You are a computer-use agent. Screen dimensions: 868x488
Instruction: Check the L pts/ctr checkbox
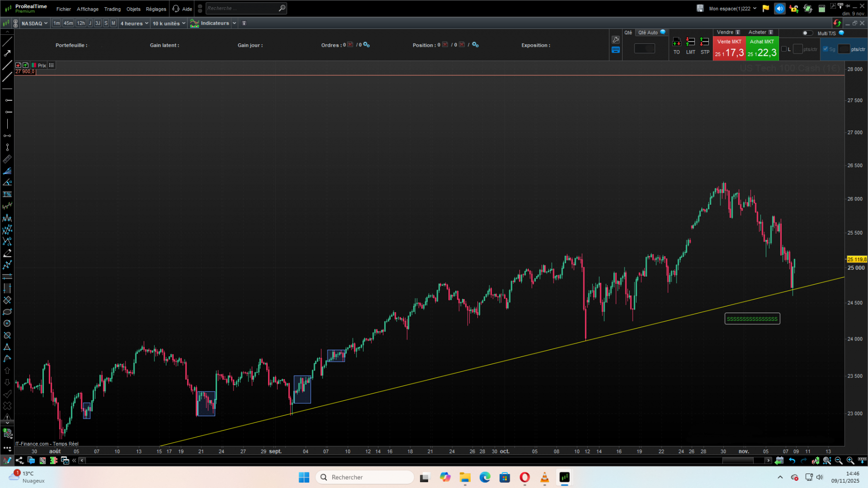[784, 48]
